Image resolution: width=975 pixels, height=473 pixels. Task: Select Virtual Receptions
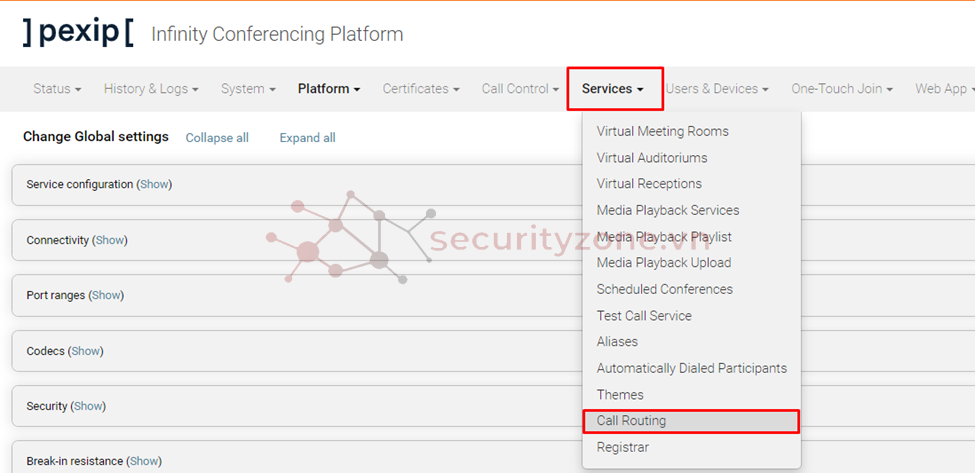649,184
